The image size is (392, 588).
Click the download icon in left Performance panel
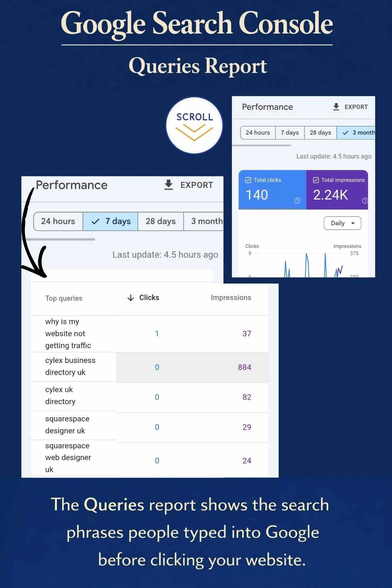pyautogui.click(x=169, y=185)
